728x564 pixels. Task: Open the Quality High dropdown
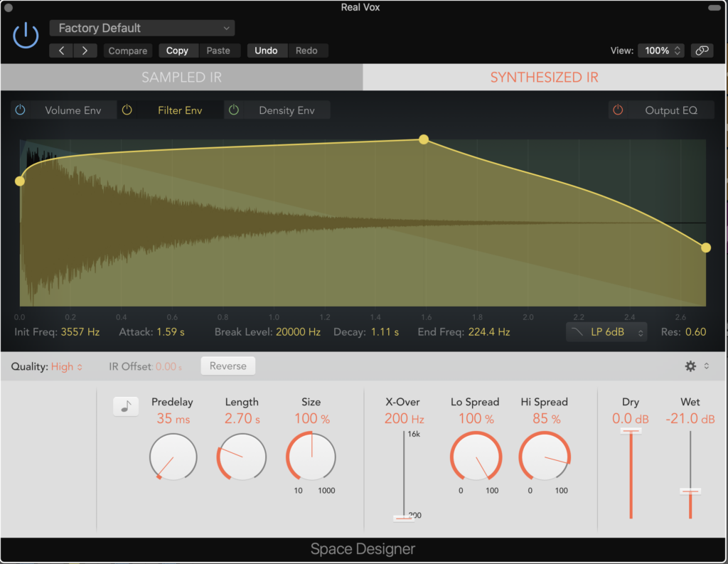[x=66, y=366]
